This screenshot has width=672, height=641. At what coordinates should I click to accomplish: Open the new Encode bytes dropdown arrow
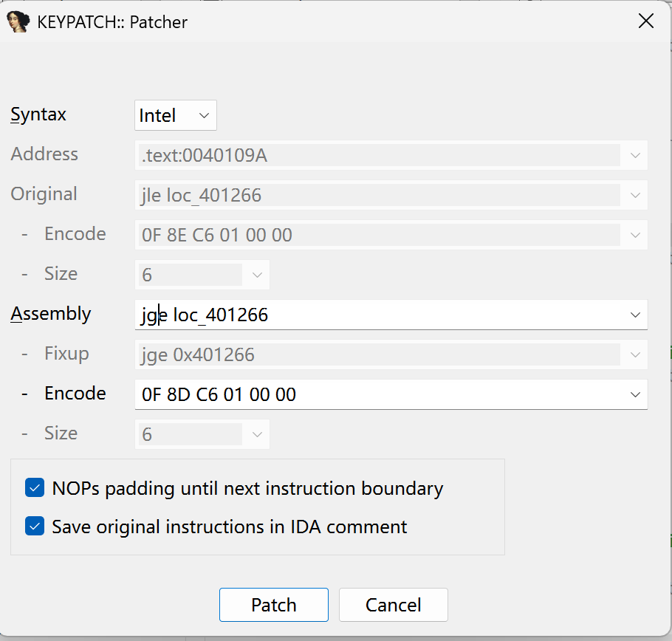click(x=635, y=394)
